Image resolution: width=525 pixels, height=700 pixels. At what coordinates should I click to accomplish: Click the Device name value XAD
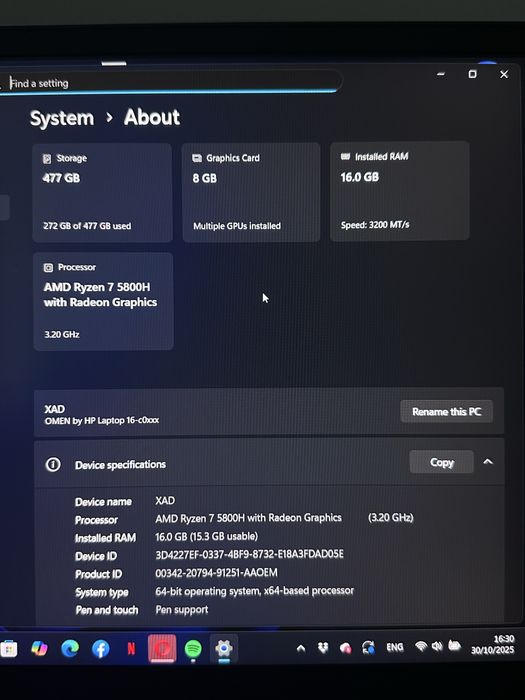[165, 500]
